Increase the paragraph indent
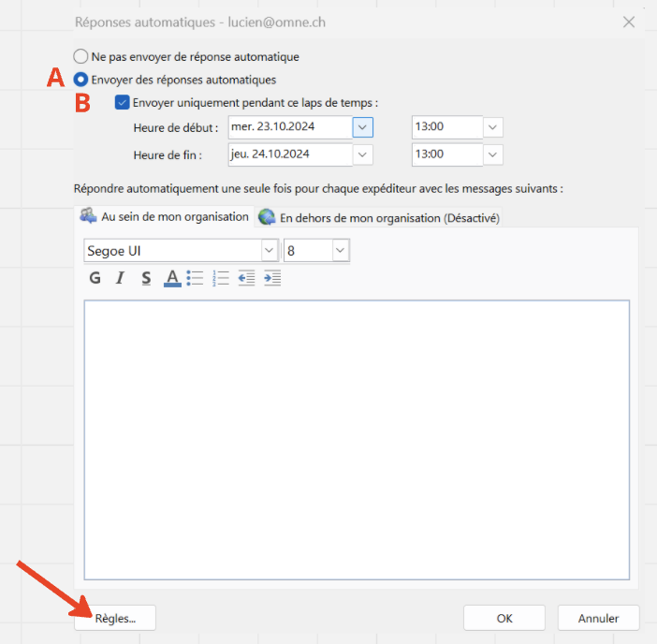 pos(272,278)
